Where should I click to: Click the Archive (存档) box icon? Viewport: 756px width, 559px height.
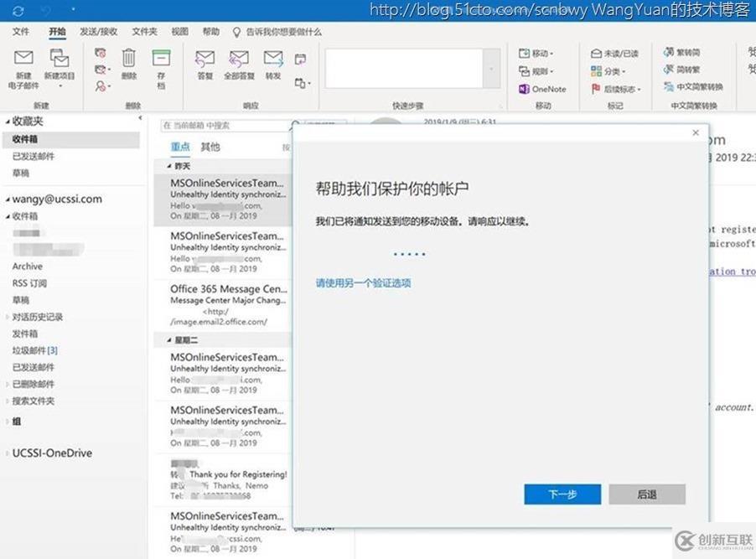(161, 58)
